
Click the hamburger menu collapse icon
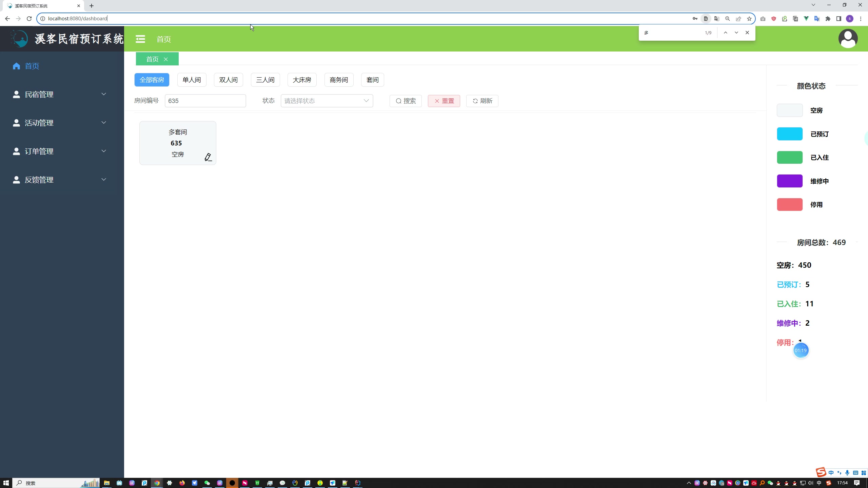(x=140, y=39)
